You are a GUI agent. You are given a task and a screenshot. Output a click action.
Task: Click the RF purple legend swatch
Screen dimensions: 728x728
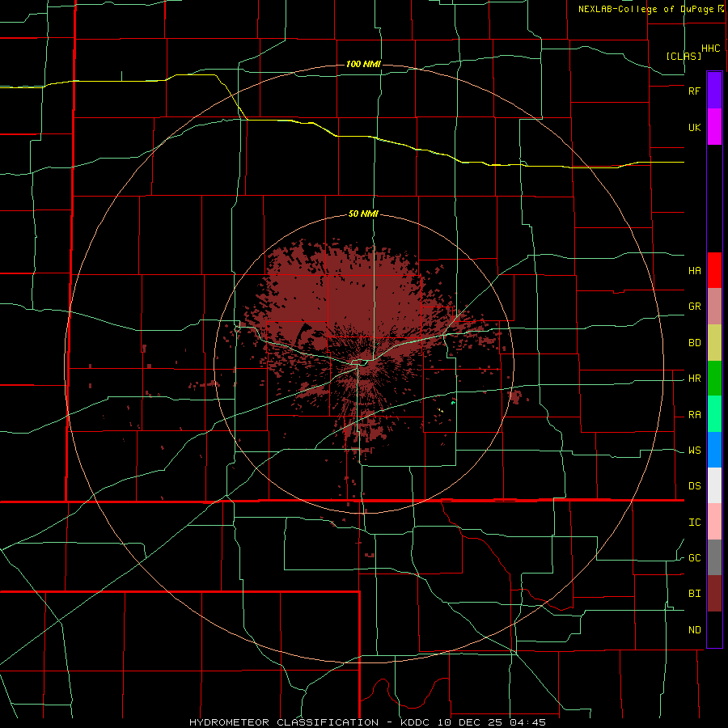click(714, 91)
